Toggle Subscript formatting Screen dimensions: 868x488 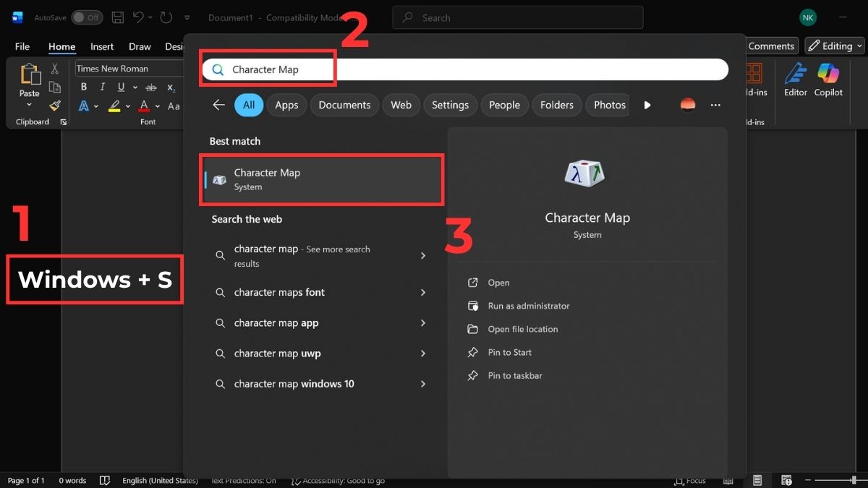coord(171,87)
